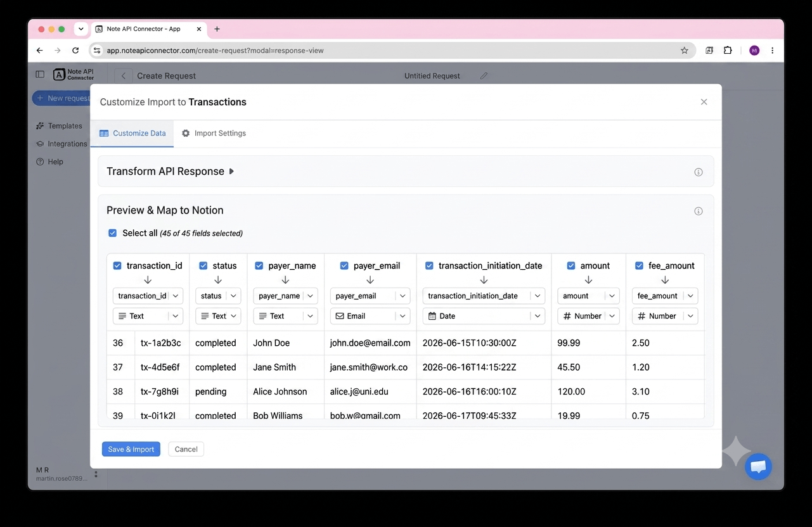Click the browser back arrow
The image size is (812, 527).
click(x=40, y=51)
